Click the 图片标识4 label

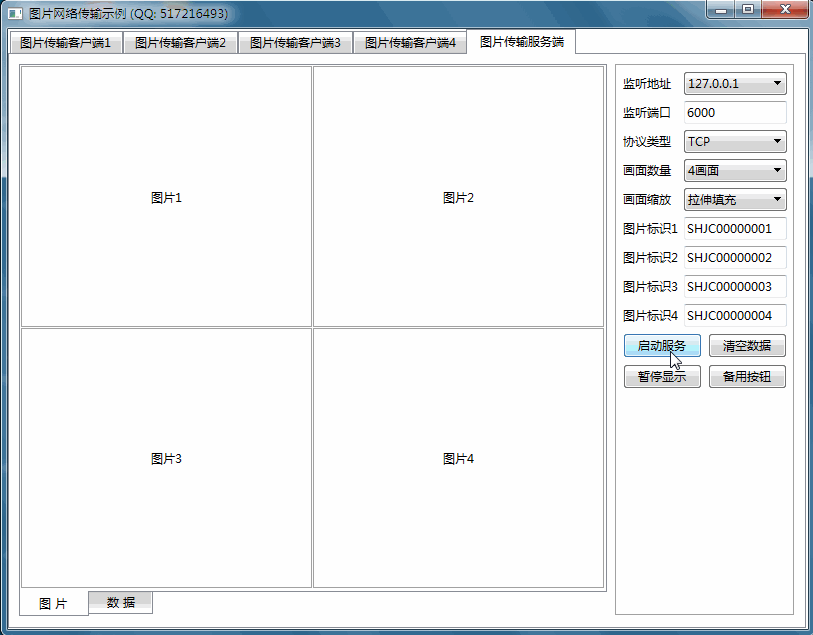click(x=650, y=316)
